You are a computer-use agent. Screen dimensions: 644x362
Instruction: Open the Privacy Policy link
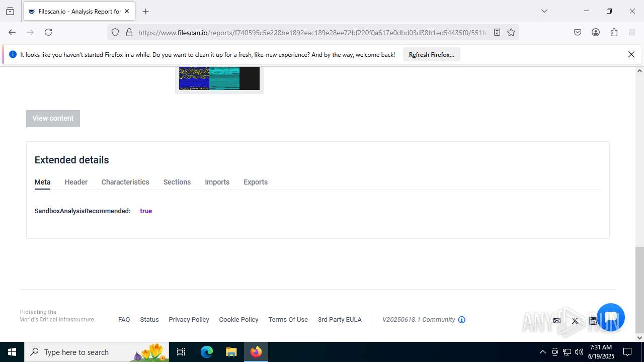(x=189, y=320)
